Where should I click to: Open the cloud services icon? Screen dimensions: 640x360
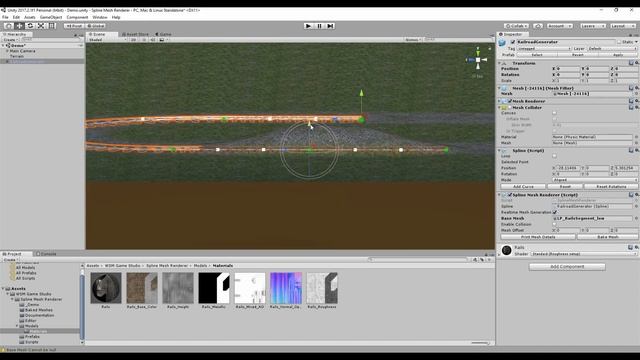pyautogui.click(x=538, y=26)
